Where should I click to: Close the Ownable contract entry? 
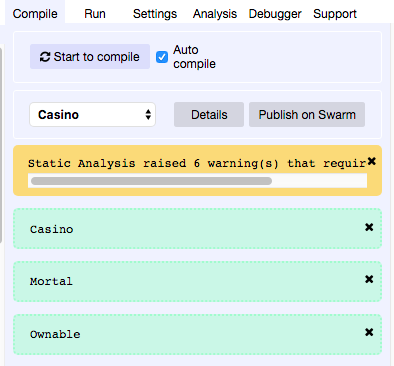pos(369,332)
